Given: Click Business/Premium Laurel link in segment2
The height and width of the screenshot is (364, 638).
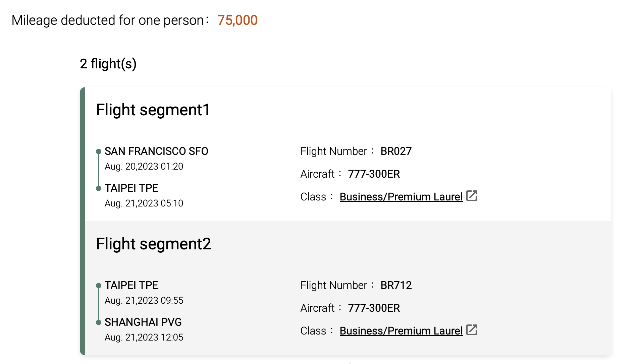Looking at the screenshot, I should (401, 331).
